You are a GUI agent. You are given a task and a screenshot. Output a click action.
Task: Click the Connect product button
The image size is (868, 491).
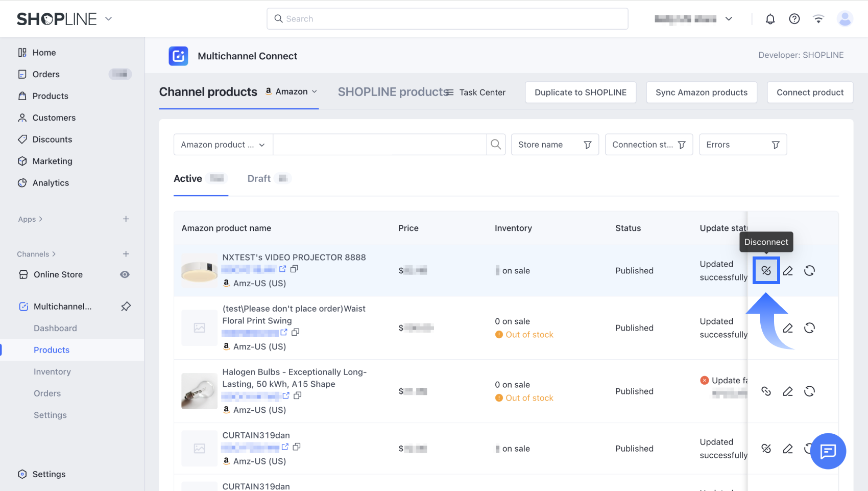click(809, 92)
